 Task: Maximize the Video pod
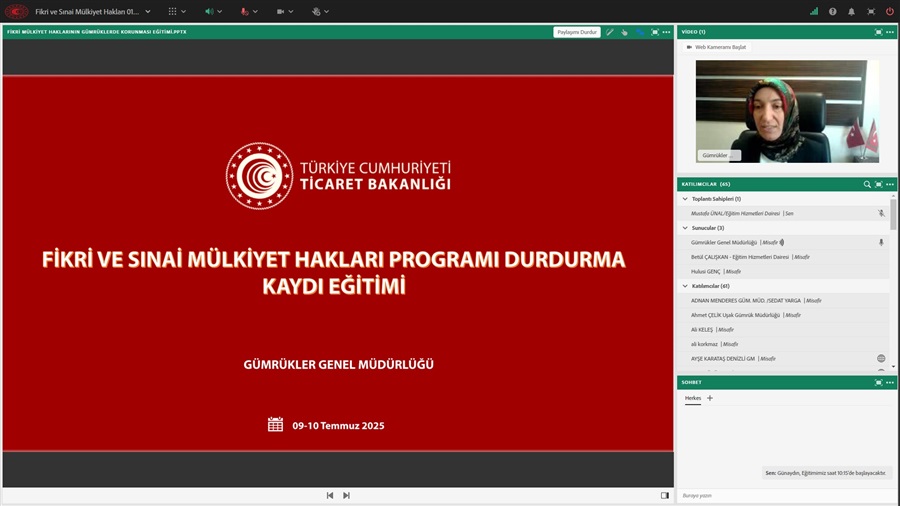click(x=878, y=32)
